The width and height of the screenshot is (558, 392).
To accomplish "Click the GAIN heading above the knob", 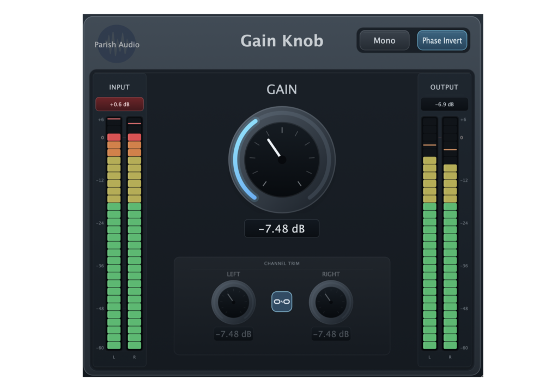I will 282,89.
